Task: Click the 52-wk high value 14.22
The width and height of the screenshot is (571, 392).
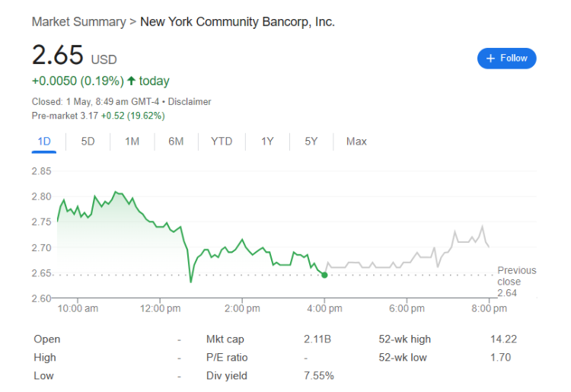Action: coord(502,339)
